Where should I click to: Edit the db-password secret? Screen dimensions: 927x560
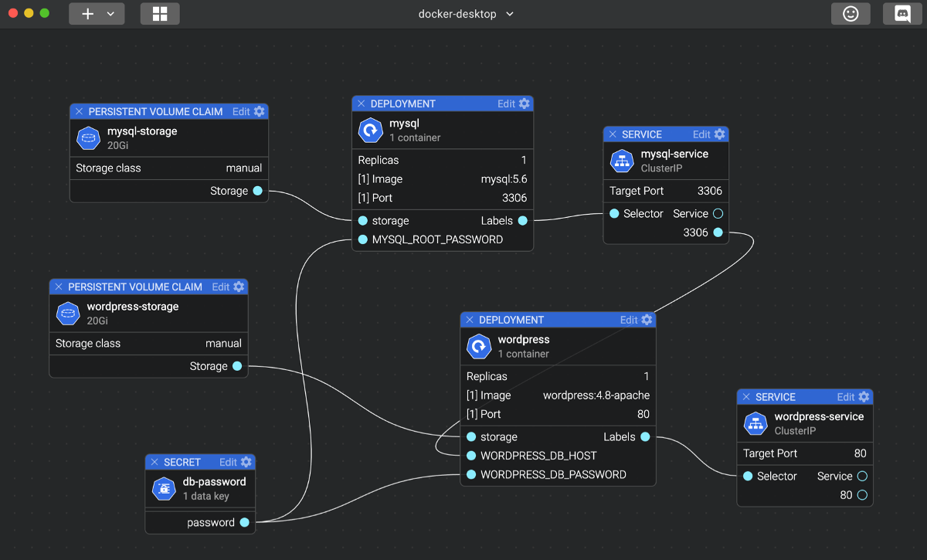point(228,463)
